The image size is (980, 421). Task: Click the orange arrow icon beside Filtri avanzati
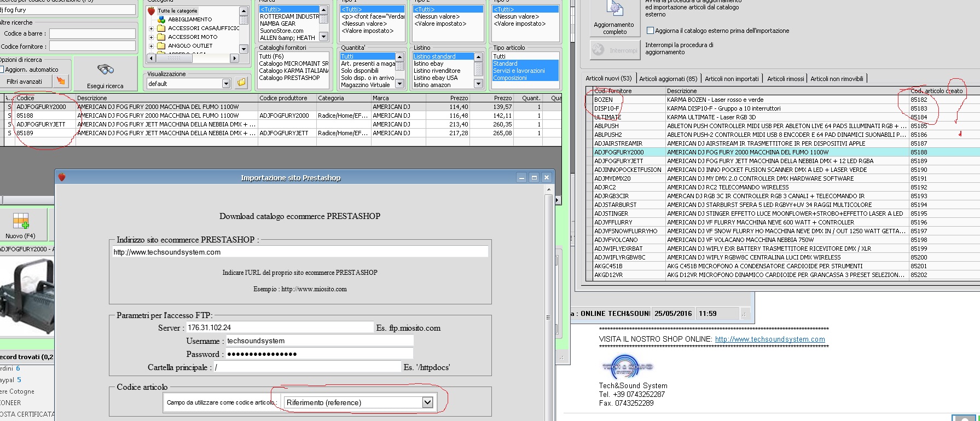pyautogui.click(x=61, y=81)
